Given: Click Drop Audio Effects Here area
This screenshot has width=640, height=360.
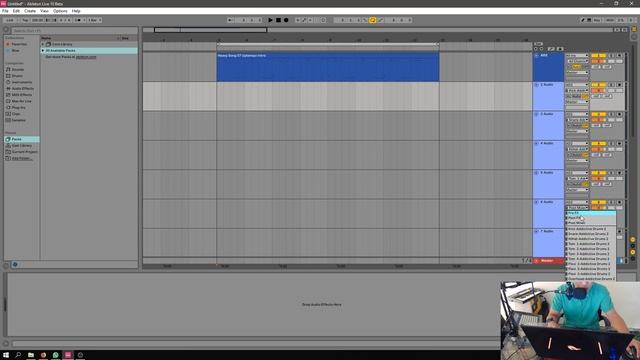Looking at the screenshot, I should point(322,304).
